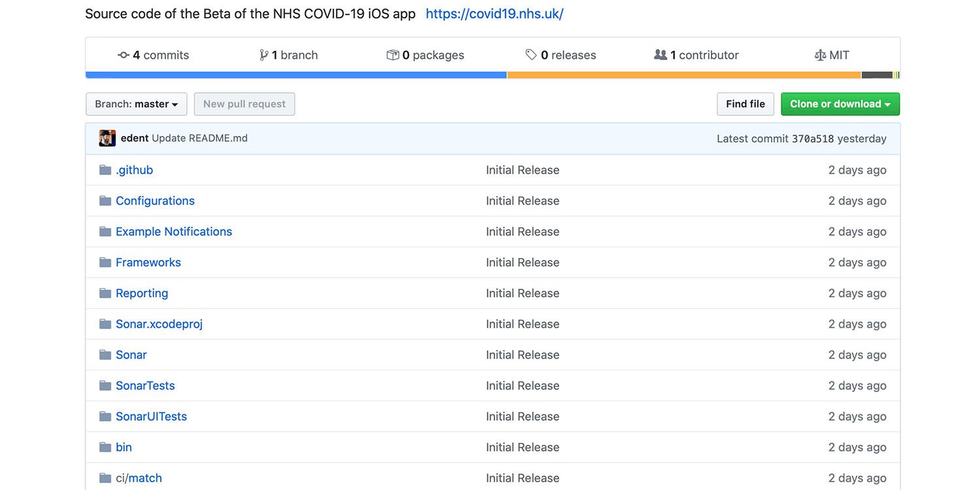This screenshot has width=980, height=490.
Task: Open the Reporting folder
Action: tap(142, 293)
